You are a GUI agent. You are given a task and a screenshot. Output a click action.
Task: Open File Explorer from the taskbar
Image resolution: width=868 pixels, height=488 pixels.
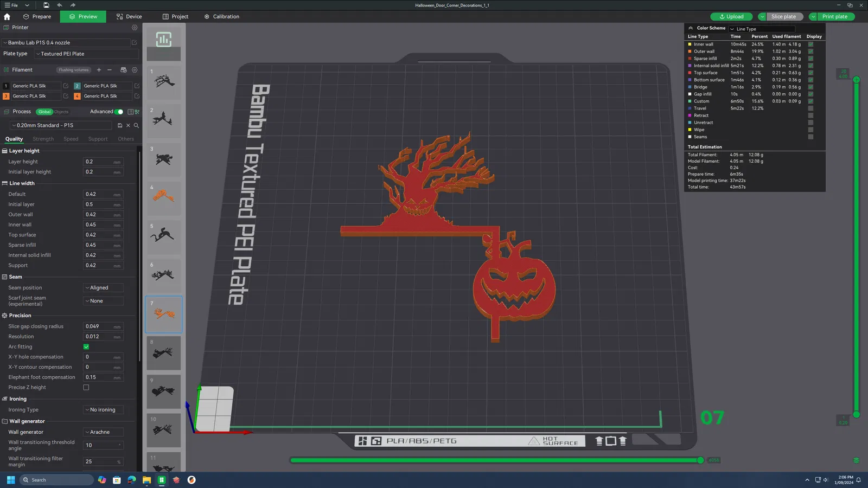(x=146, y=480)
